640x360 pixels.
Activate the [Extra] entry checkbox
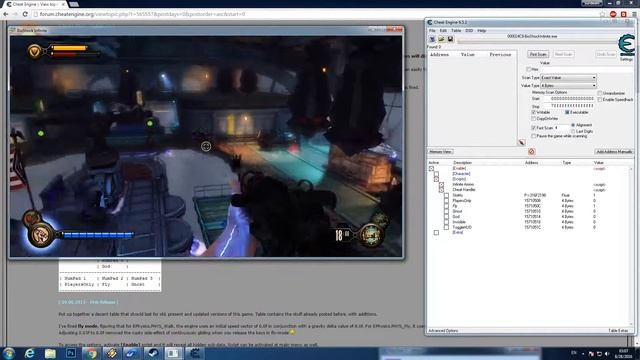[x=436, y=233]
